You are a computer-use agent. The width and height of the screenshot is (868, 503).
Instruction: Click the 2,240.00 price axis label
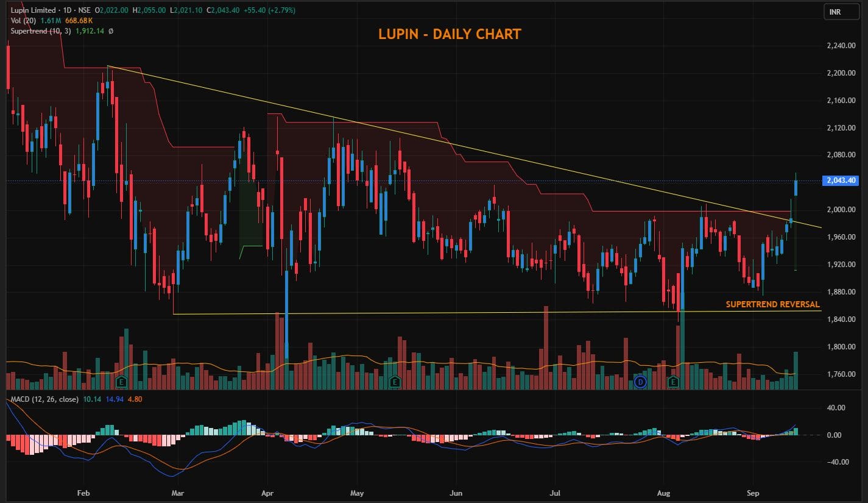coord(841,46)
